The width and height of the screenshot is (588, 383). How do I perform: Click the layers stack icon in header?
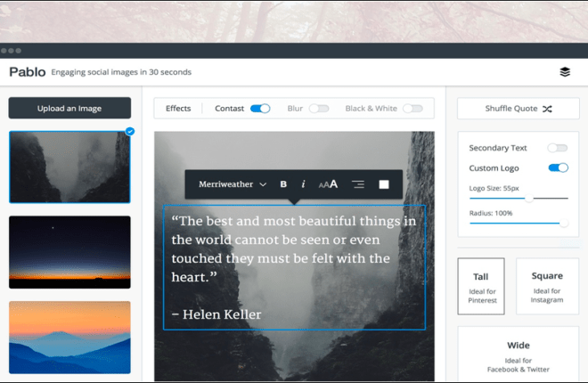click(564, 72)
